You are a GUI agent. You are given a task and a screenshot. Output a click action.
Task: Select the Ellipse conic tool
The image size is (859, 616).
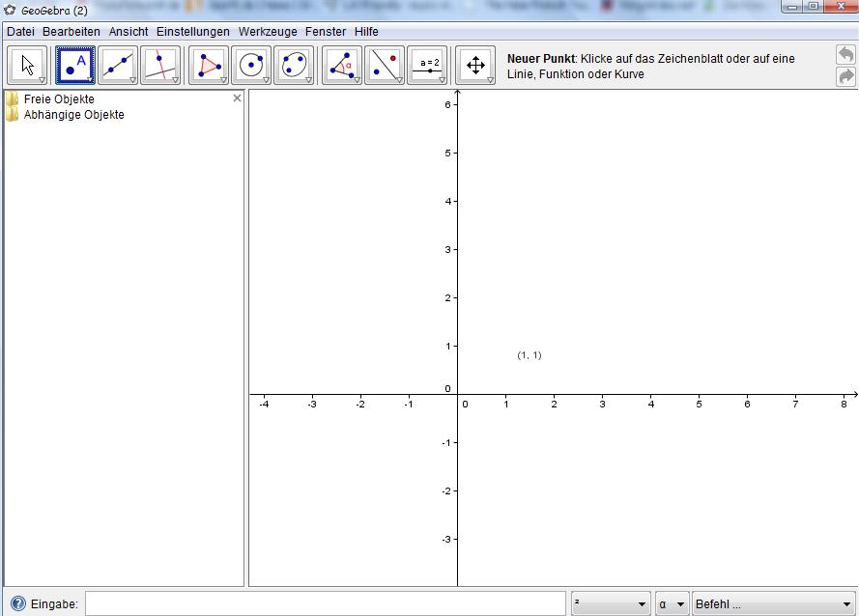[x=294, y=66]
